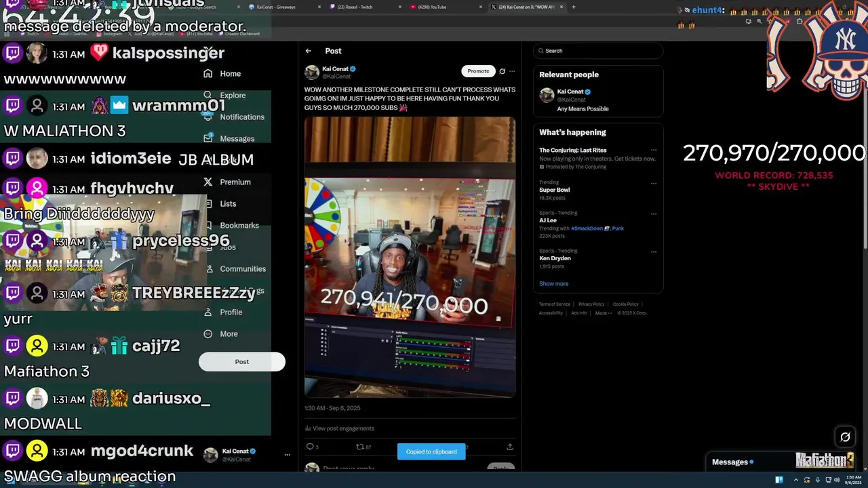Open the post video with 270,941 counter
The image size is (868, 488).
(410, 256)
